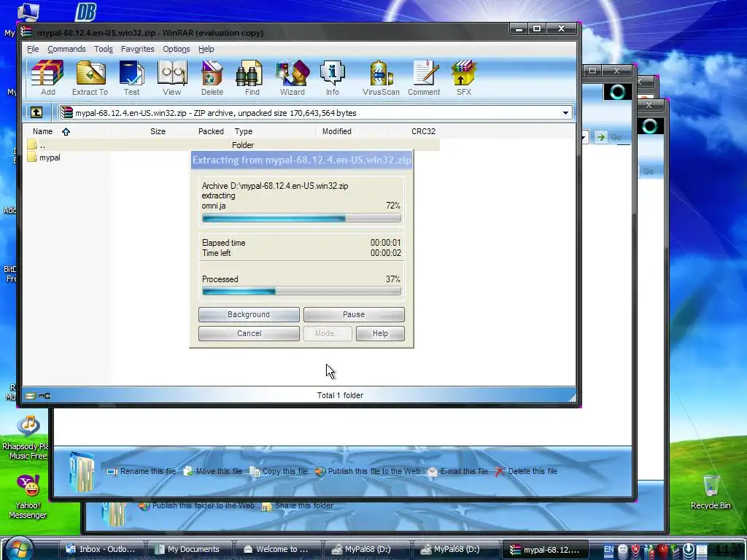
Task: Click the blue download-arrow tray icon
Action: pyautogui.click(x=689, y=550)
